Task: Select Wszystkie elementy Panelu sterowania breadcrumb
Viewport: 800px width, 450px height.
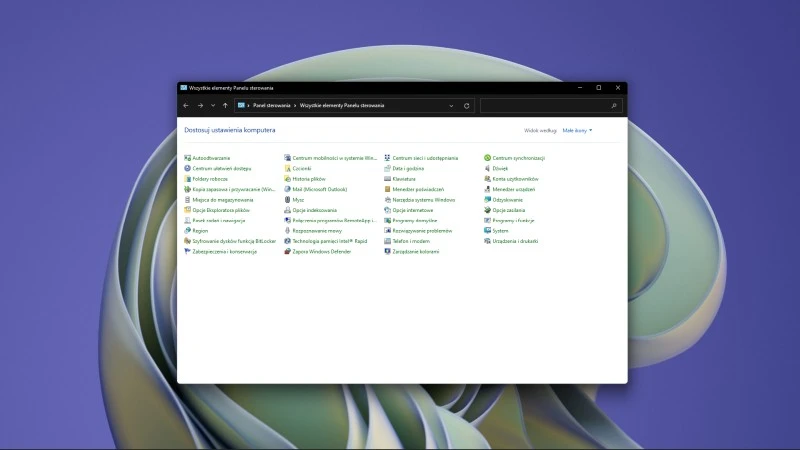Action: (342, 106)
